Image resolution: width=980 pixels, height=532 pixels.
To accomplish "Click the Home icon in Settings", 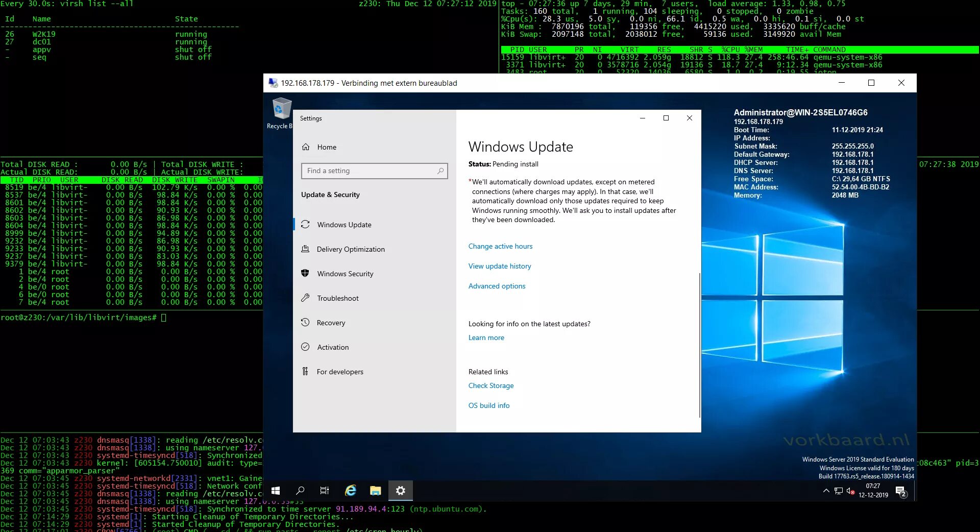I will coord(306,147).
